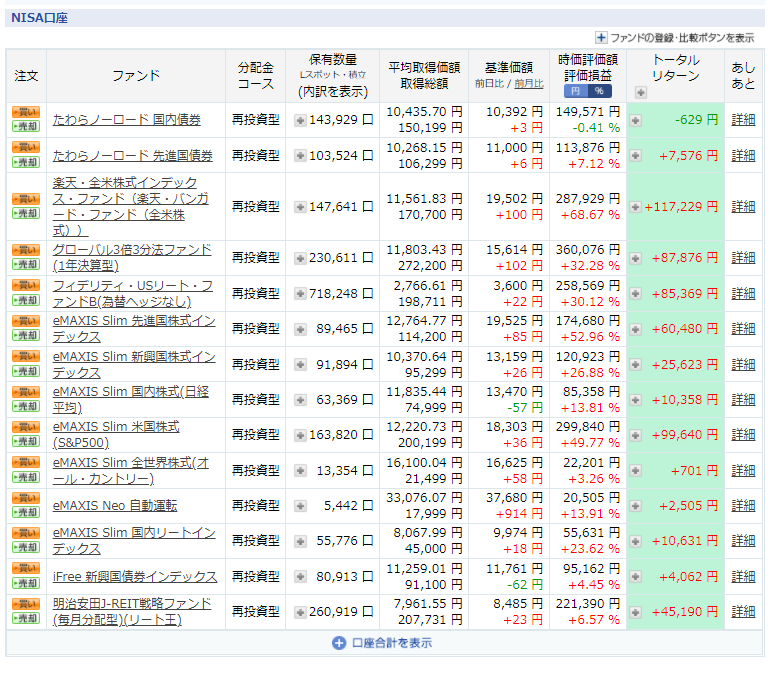Buy グローバル3倍3分法ファンド
Screen dimensions: 773x677
26,250
